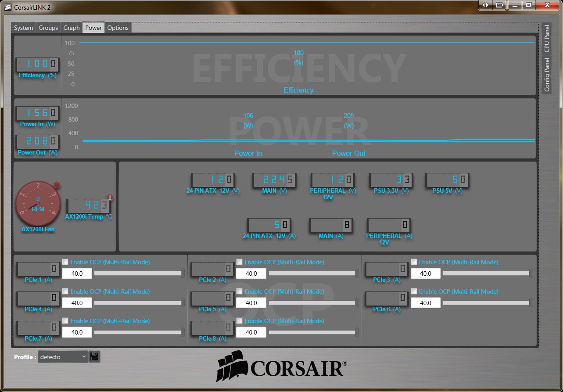Expand the Config Panel side tab
The width and height of the screenshot is (563, 392).
pyautogui.click(x=546, y=75)
